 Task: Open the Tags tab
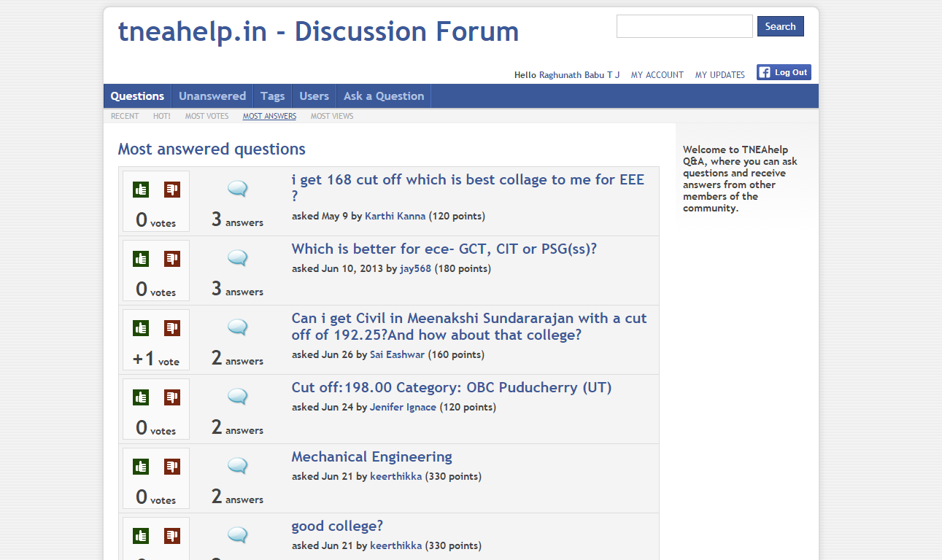pos(273,96)
